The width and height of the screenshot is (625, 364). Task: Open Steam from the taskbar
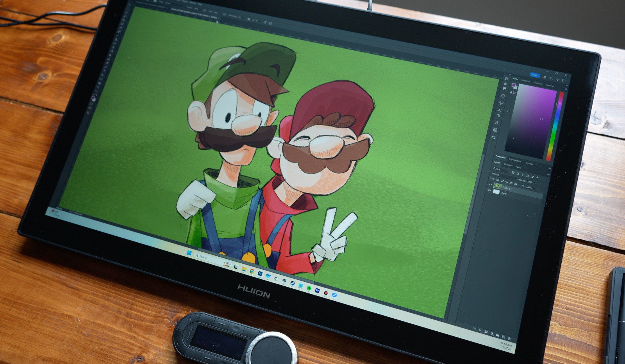pos(292,283)
